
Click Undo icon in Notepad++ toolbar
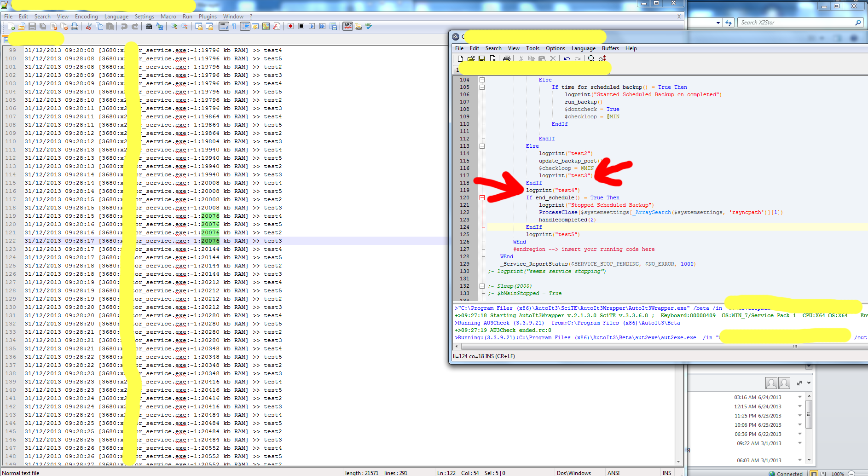[x=124, y=26]
